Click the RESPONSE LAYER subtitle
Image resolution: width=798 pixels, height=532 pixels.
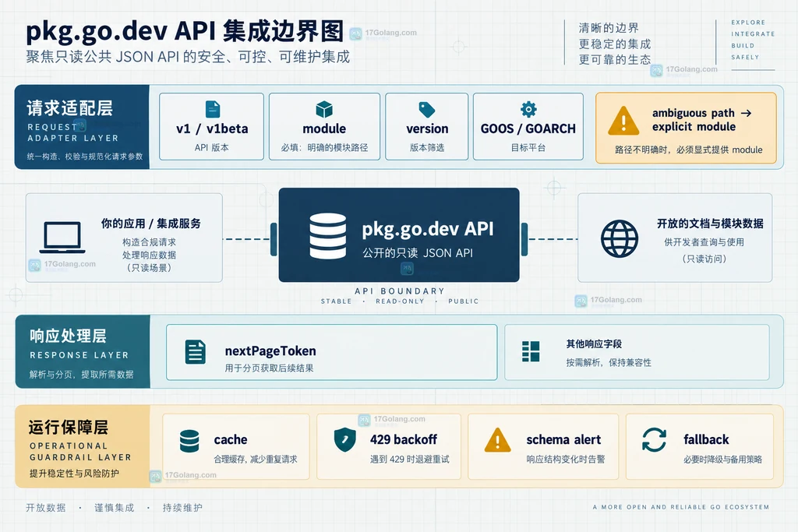pyautogui.click(x=79, y=355)
